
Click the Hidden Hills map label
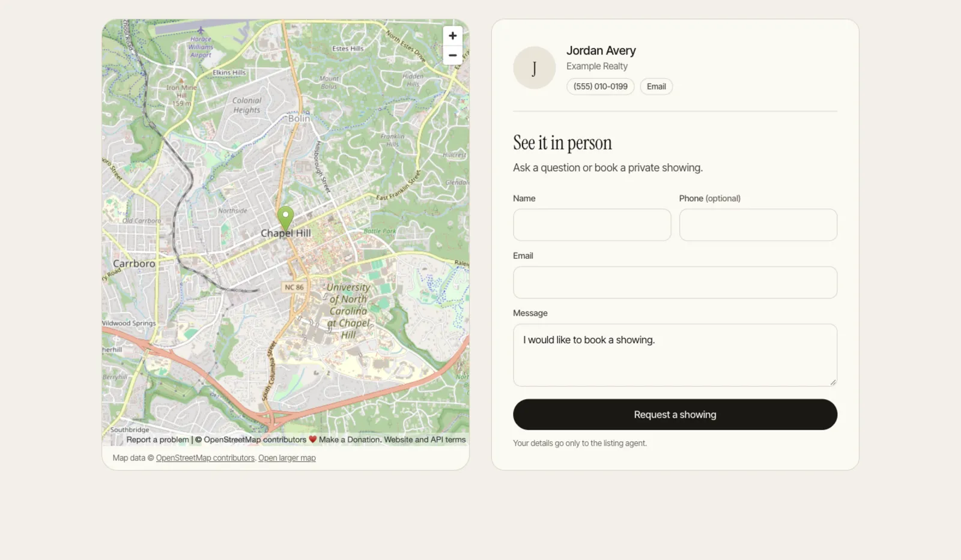[413, 80]
